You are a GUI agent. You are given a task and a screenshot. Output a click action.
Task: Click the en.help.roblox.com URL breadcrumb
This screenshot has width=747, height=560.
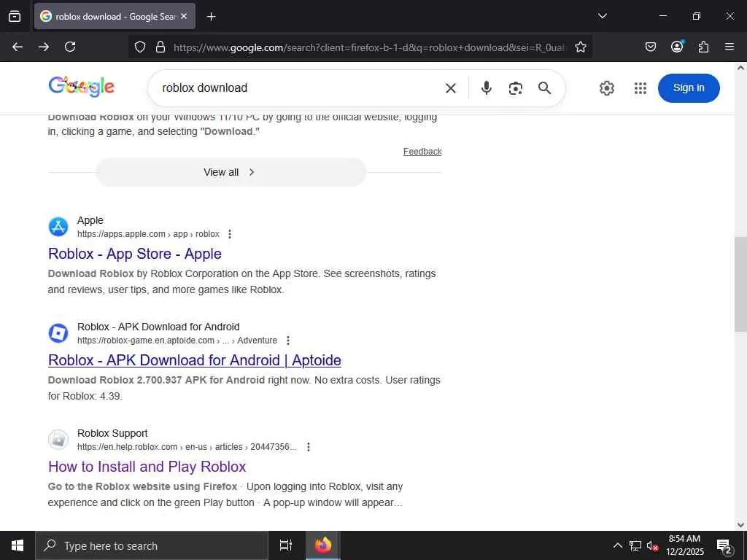[x=187, y=447]
